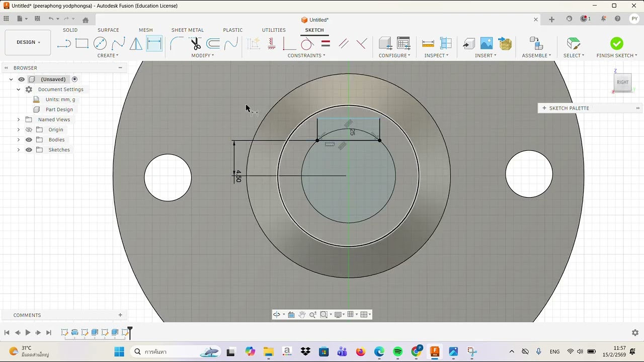Click the Insert Canvas image icon
The width and height of the screenshot is (644, 362).
pos(487,44)
